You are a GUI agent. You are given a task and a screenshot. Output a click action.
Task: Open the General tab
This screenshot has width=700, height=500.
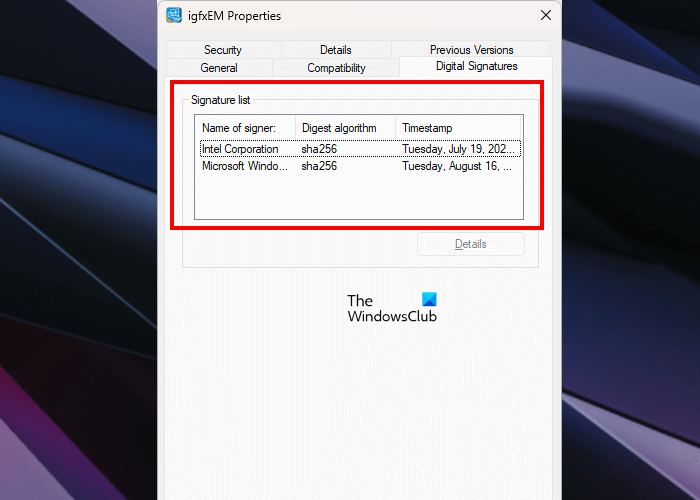coord(219,68)
